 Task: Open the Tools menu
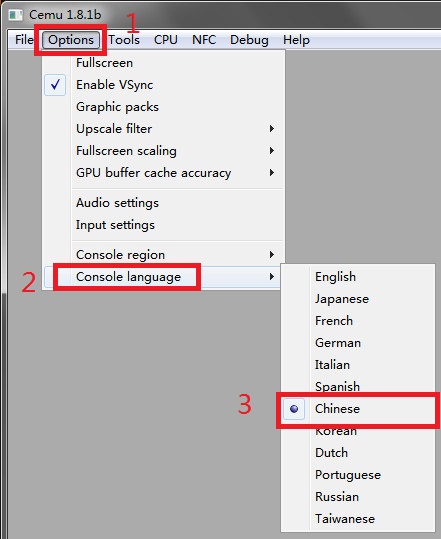(x=124, y=40)
